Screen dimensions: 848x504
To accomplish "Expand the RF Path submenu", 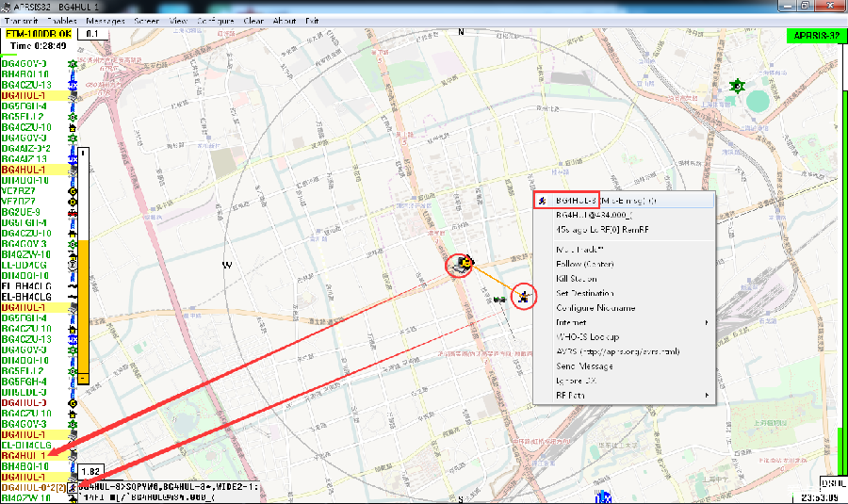I will (x=708, y=395).
